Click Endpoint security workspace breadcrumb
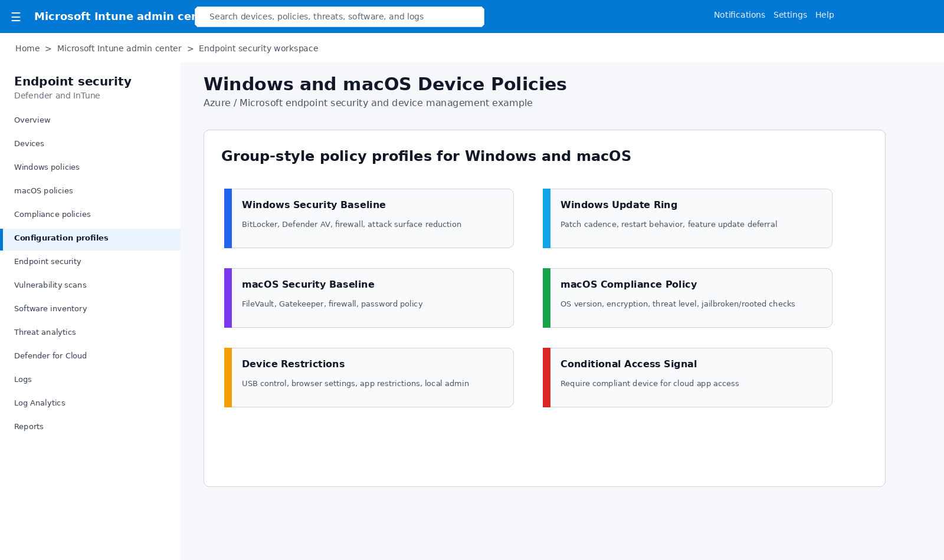944x560 pixels. (x=258, y=48)
